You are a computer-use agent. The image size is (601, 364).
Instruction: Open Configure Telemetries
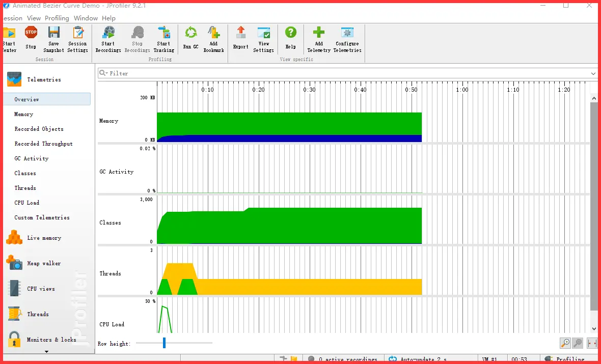tap(347, 39)
